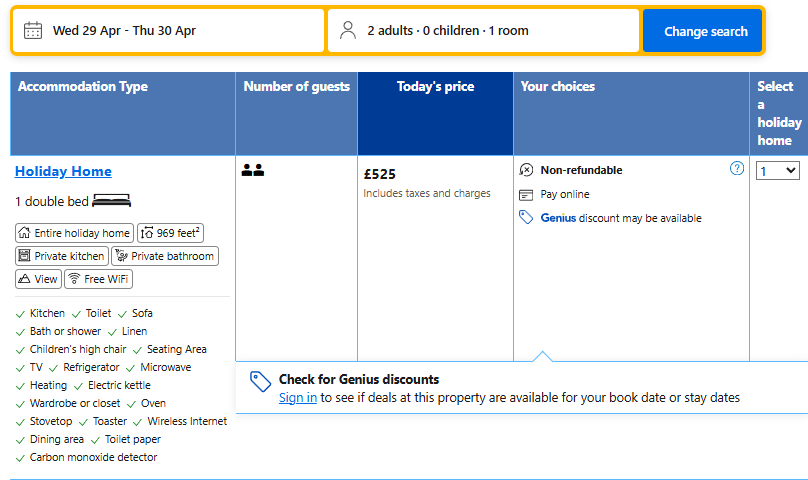Click the double bed icon
Viewport: 808px width, 480px height.
coord(111,201)
